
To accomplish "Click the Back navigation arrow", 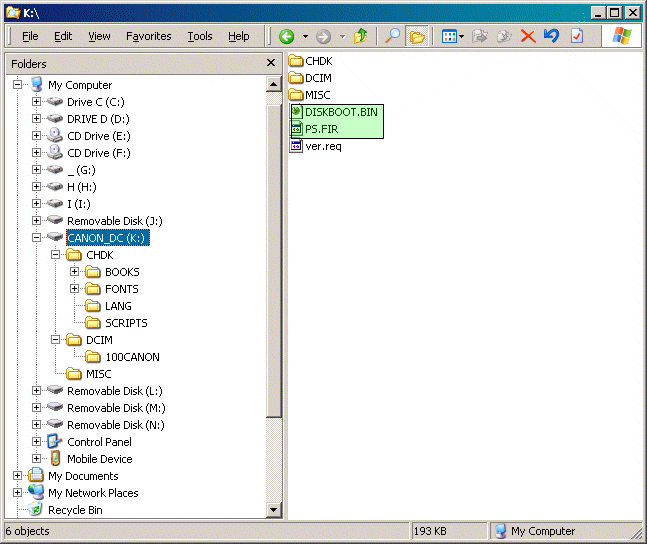I will [x=286, y=36].
